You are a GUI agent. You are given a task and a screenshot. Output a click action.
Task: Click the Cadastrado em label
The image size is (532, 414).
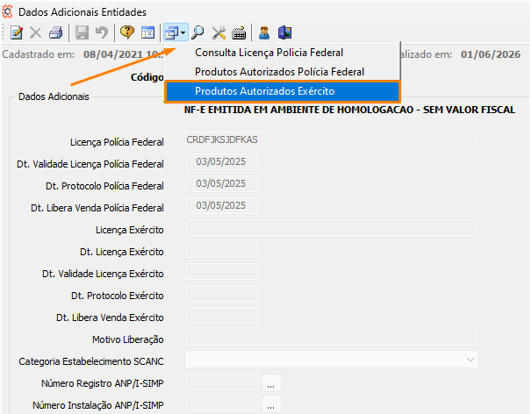39,54
